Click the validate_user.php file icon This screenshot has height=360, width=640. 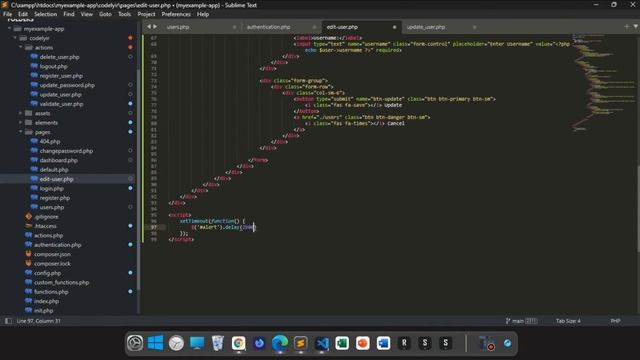click(x=34, y=104)
